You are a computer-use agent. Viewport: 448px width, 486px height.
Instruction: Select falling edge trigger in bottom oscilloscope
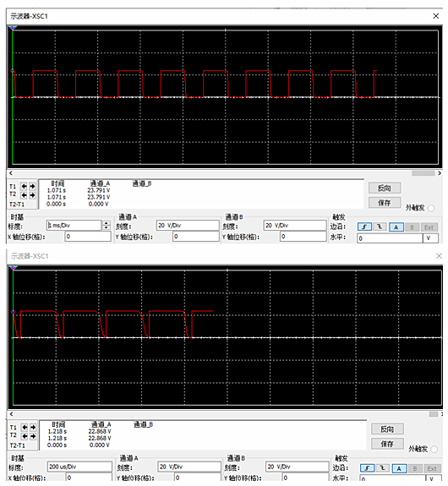coord(383,468)
